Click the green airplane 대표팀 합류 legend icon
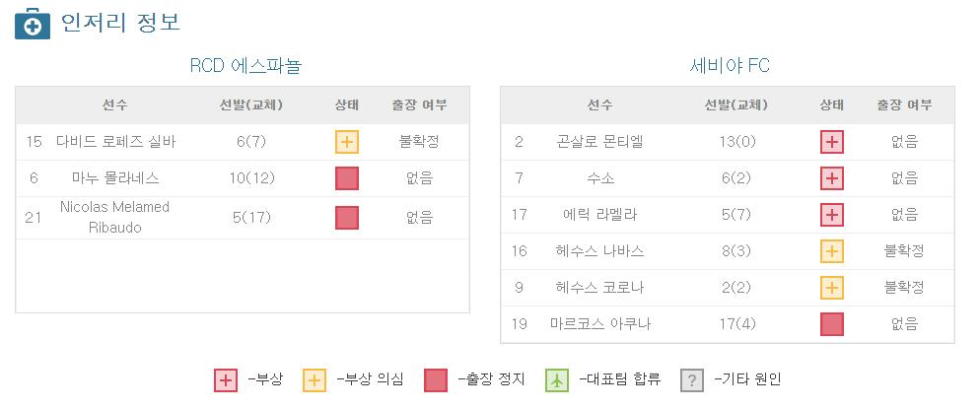This screenshot has width=980, height=409. [557, 379]
